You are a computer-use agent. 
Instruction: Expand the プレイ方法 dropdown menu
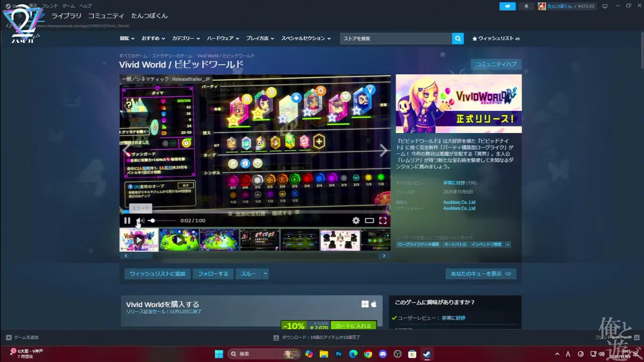click(x=260, y=38)
